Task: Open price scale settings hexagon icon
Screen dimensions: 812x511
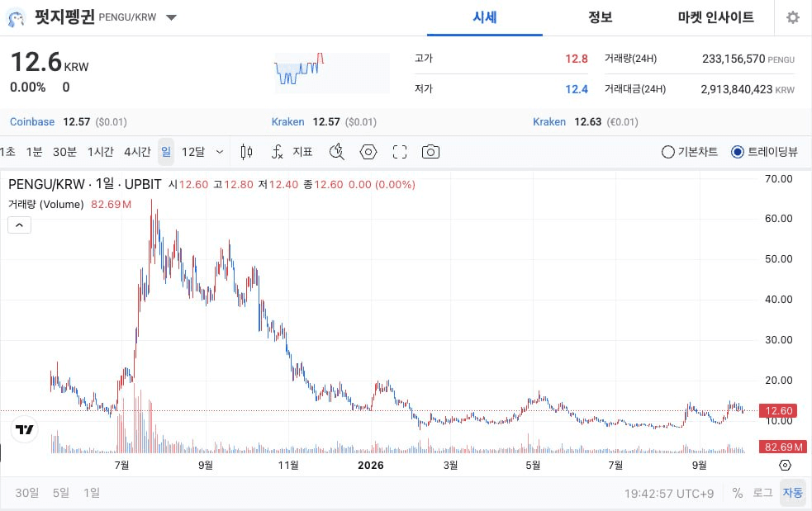Action: [785, 465]
